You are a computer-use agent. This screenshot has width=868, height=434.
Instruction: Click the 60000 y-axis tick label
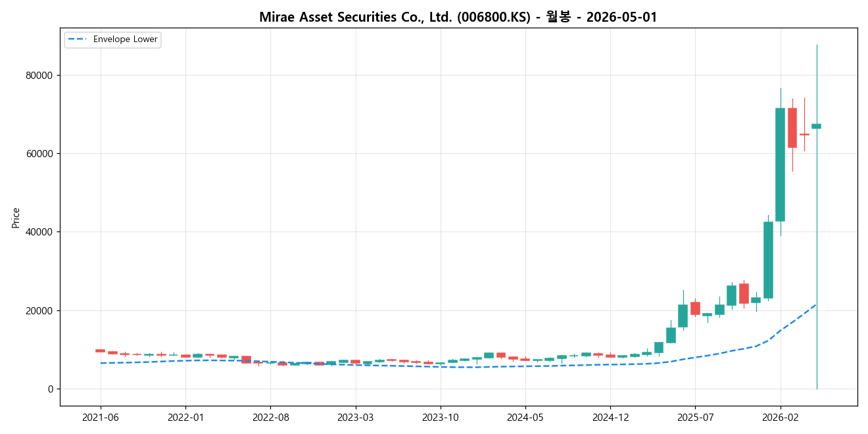point(39,154)
